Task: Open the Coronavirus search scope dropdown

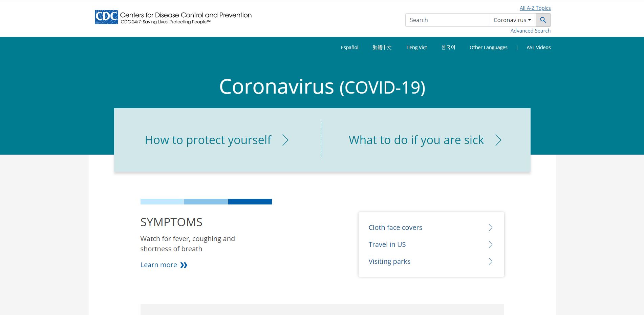Action: [x=512, y=20]
